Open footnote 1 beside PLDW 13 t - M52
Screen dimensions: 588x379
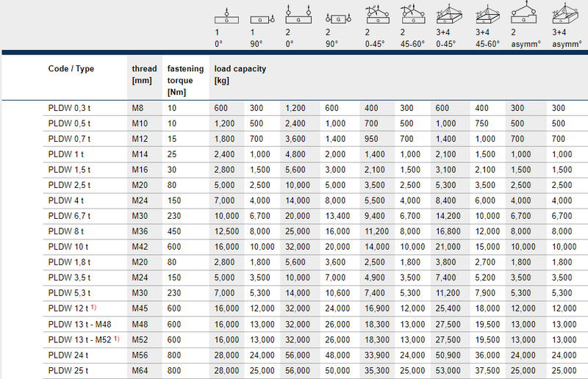(x=117, y=339)
